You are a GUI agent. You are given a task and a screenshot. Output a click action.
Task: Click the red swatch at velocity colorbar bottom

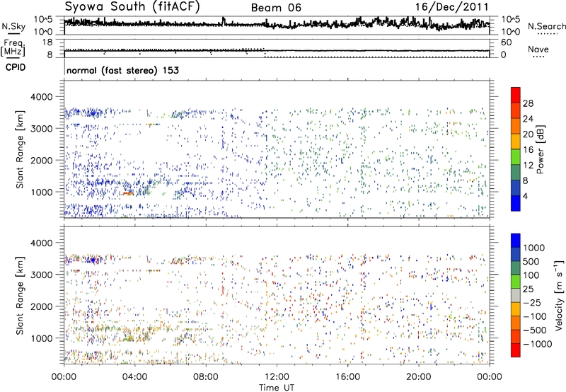click(x=516, y=350)
